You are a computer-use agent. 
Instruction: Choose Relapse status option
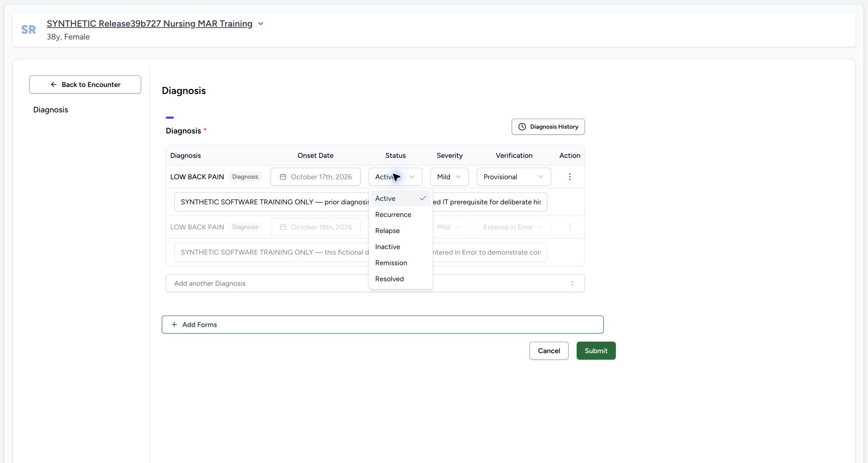pyautogui.click(x=400, y=231)
